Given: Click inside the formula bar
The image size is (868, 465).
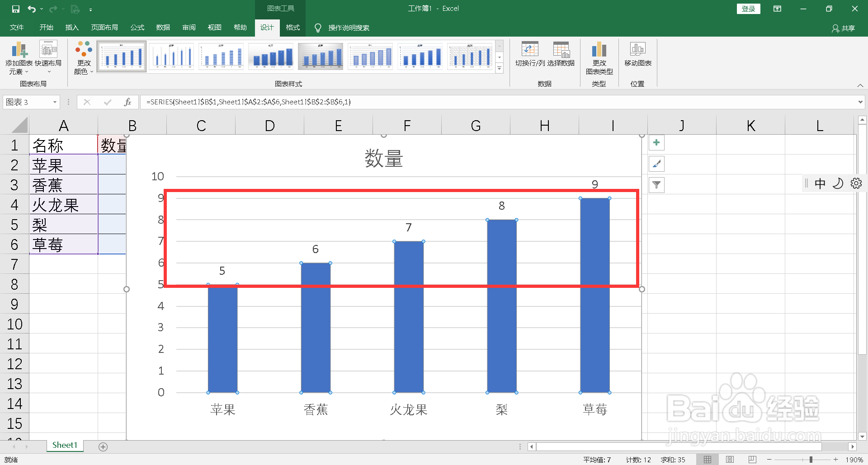Looking at the screenshot, I should (316, 102).
